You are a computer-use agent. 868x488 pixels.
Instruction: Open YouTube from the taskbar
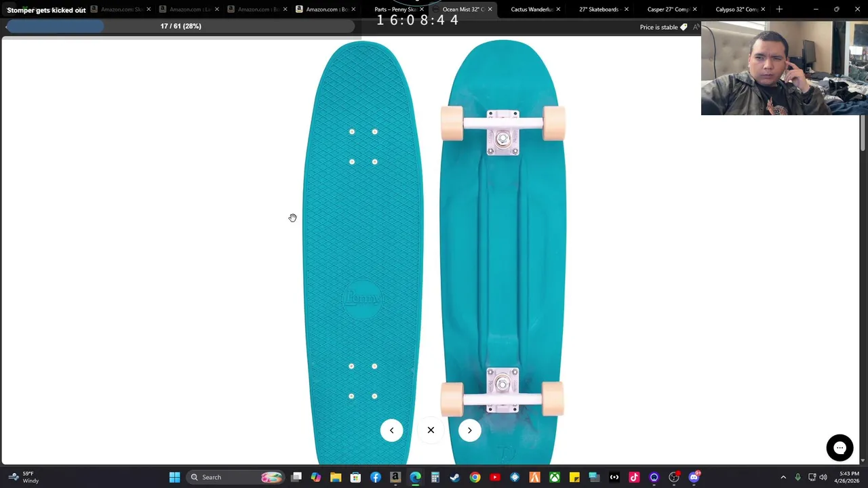coord(495,477)
